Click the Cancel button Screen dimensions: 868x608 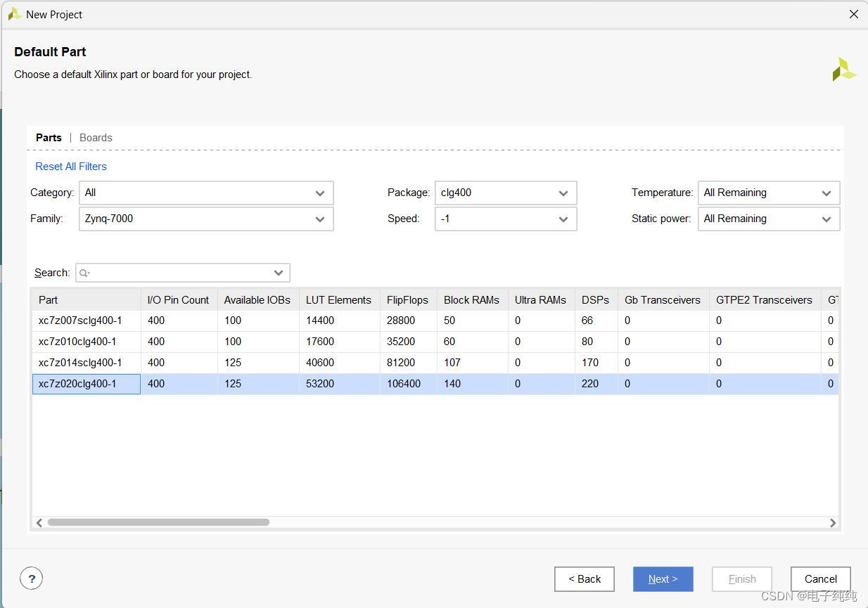click(821, 579)
